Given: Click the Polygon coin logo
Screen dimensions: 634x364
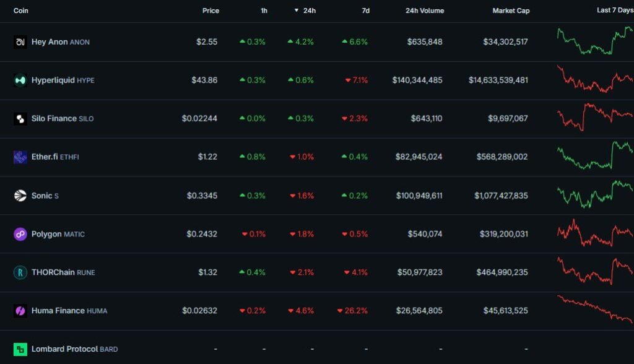Looking at the screenshot, I should (x=19, y=234).
